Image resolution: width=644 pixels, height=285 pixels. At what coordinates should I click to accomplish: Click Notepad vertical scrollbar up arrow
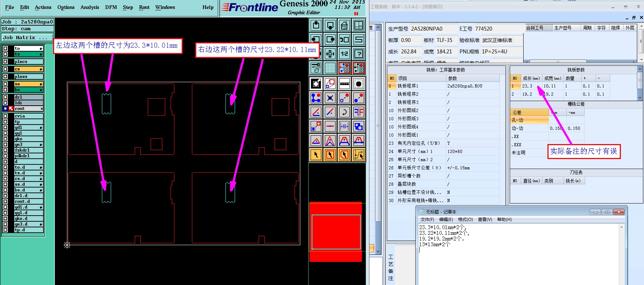622,227
